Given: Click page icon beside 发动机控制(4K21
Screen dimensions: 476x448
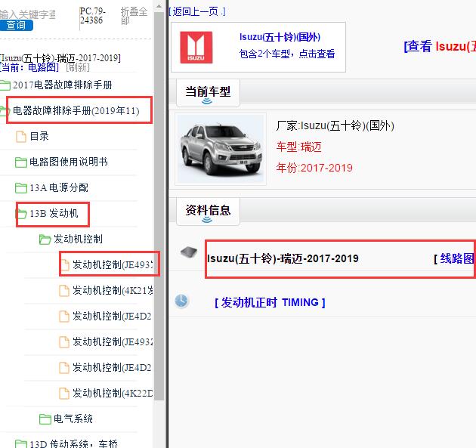Looking at the screenshot, I should click(63, 291).
